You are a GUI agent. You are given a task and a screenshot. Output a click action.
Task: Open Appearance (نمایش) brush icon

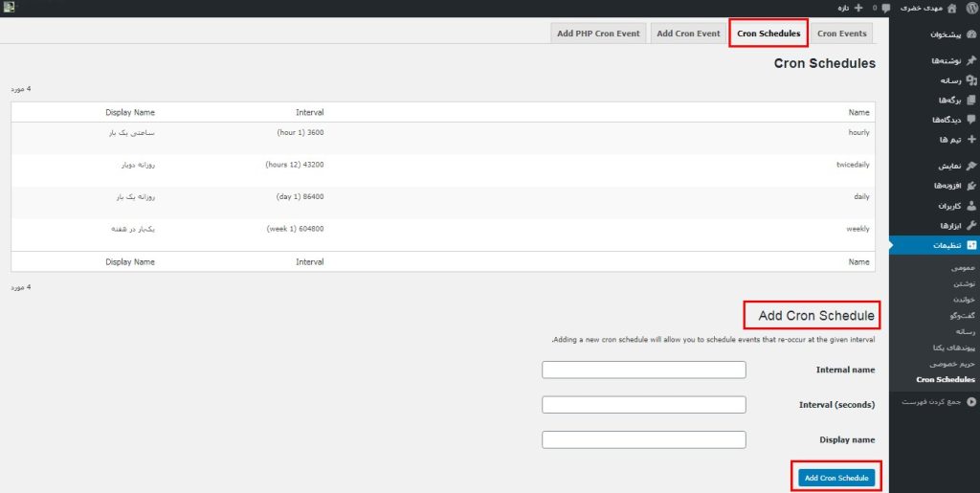tap(970, 167)
